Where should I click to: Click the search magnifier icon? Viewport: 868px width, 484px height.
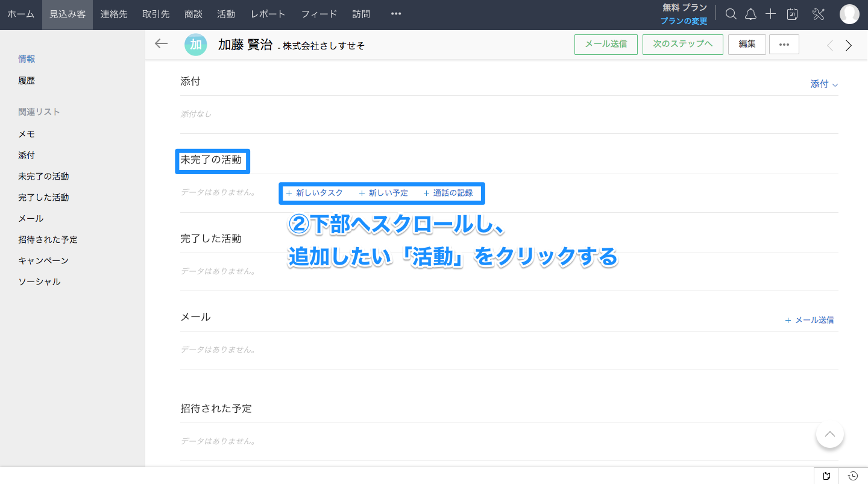[731, 14]
